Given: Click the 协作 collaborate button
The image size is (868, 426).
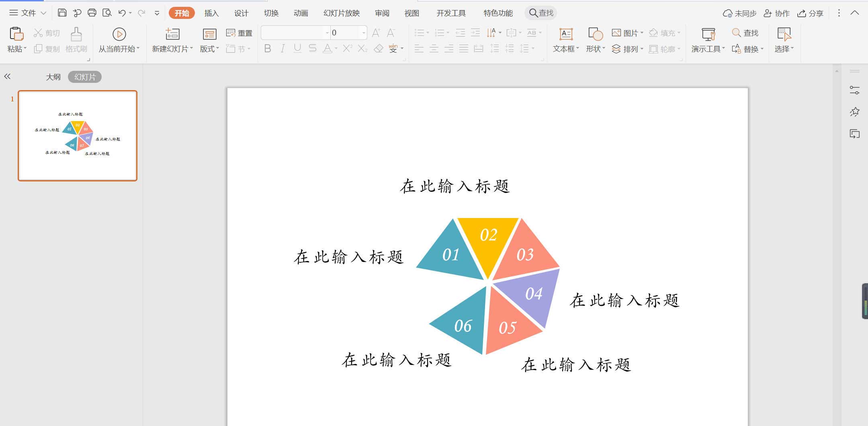Looking at the screenshot, I should (x=776, y=13).
